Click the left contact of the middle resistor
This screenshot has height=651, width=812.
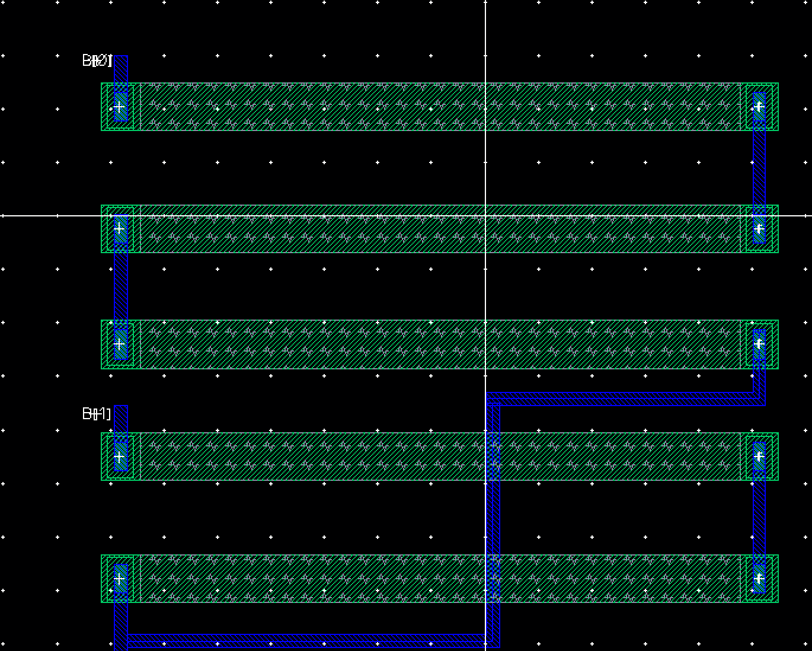tap(120, 344)
